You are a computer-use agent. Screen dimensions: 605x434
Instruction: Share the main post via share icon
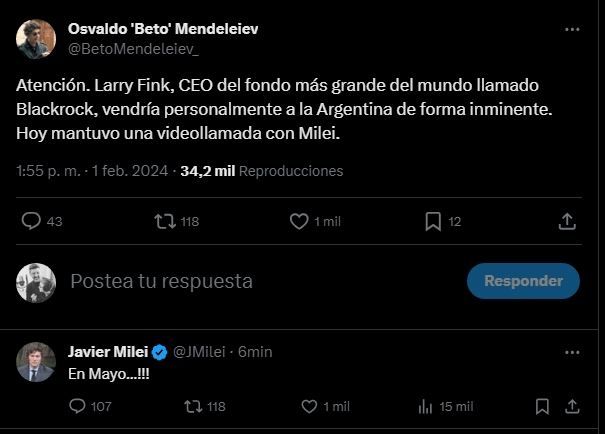point(566,221)
